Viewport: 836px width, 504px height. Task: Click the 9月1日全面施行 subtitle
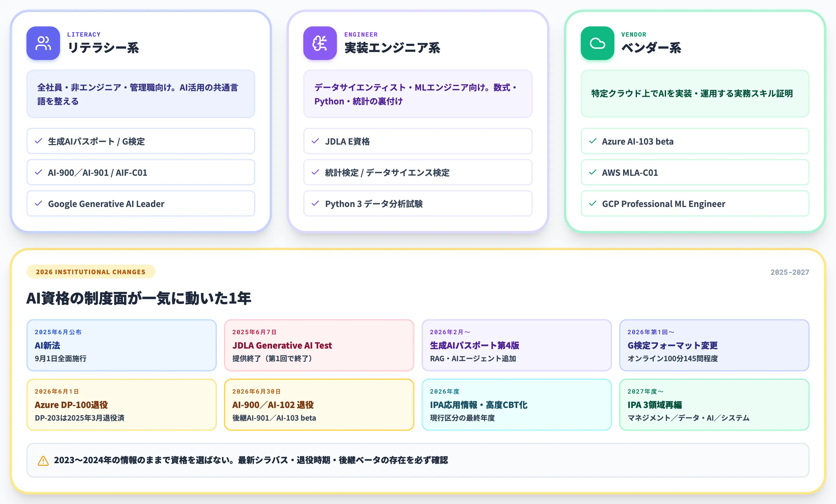point(60,358)
